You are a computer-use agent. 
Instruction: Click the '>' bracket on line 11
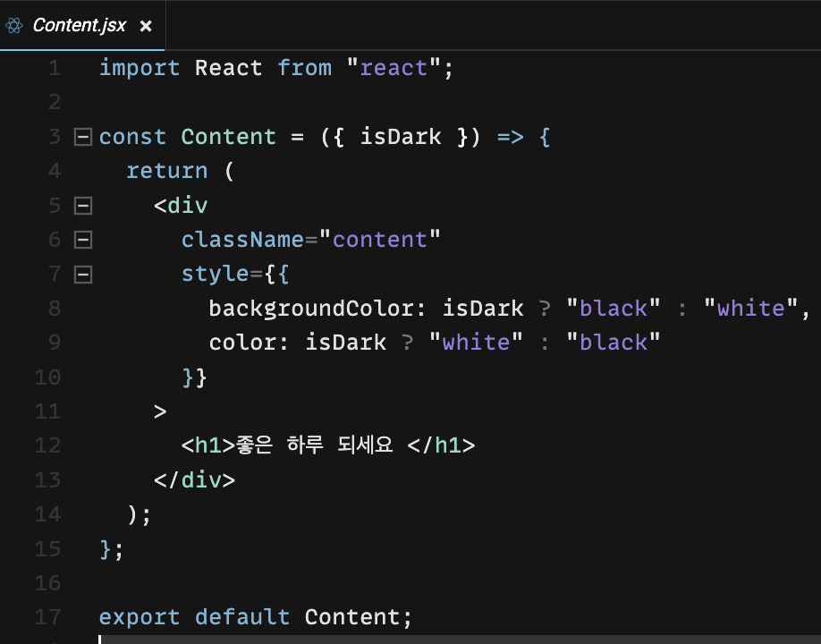(160, 411)
